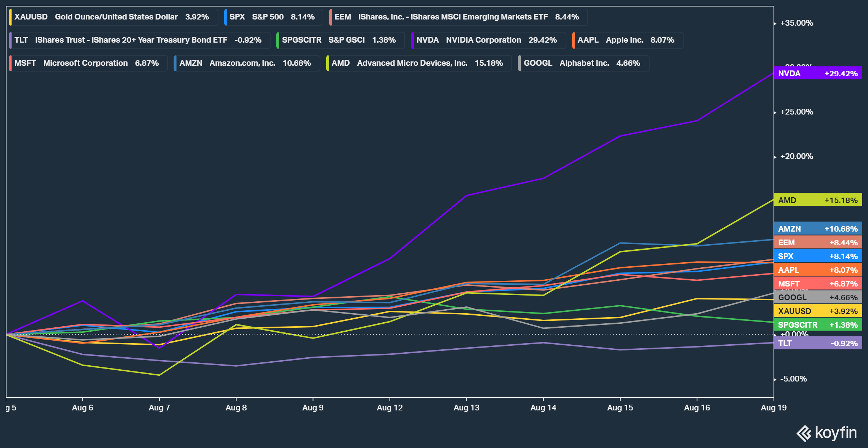Screen dimensions: 868x448
Task: Click the Koyfin logo icon
Action: [804, 433]
